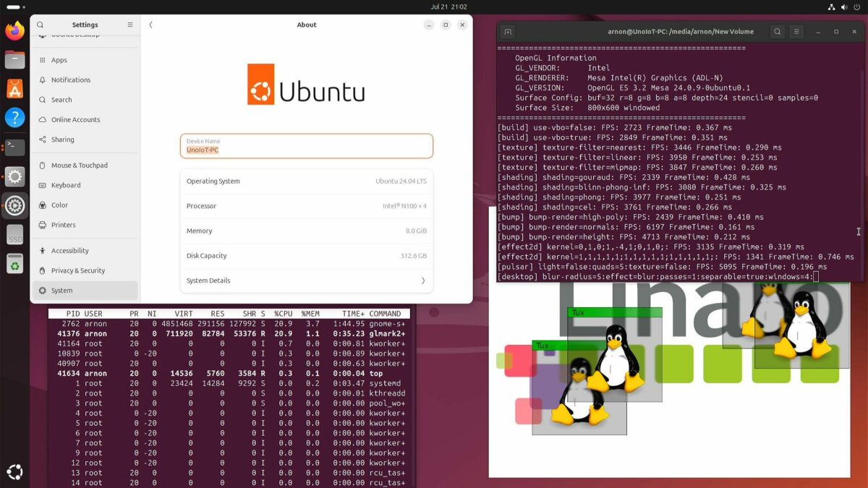This screenshot has width=868, height=488.
Task: Show applications with the Ubuntu logo button
Action: pyautogui.click(x=14, y=472)
